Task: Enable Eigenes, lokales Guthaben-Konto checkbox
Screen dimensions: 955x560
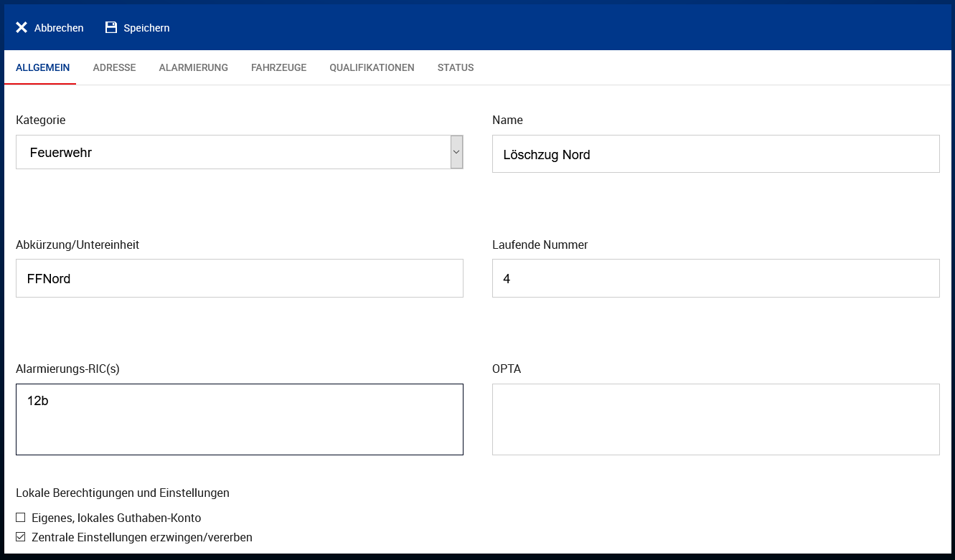Action: 21,518
